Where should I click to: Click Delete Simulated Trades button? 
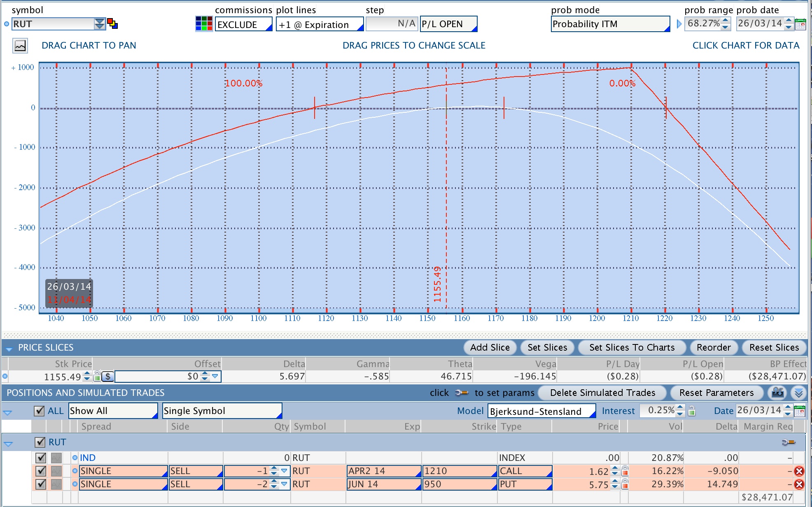(602, 393)
